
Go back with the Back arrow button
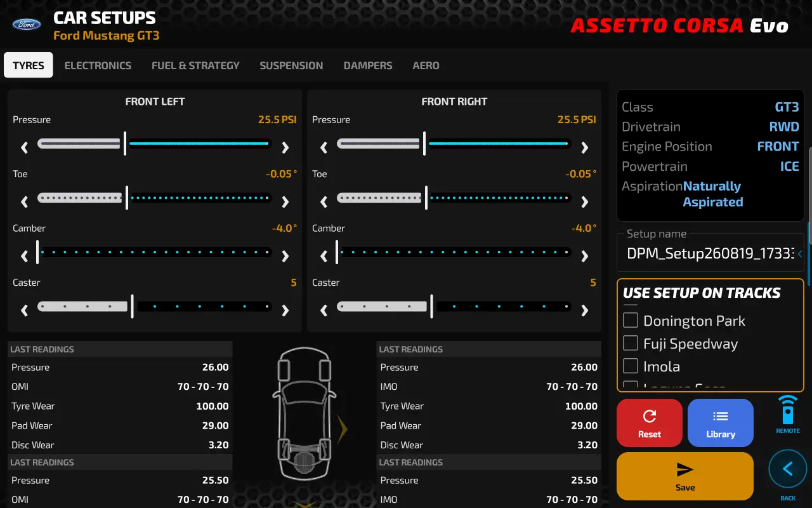pos(788,469)
